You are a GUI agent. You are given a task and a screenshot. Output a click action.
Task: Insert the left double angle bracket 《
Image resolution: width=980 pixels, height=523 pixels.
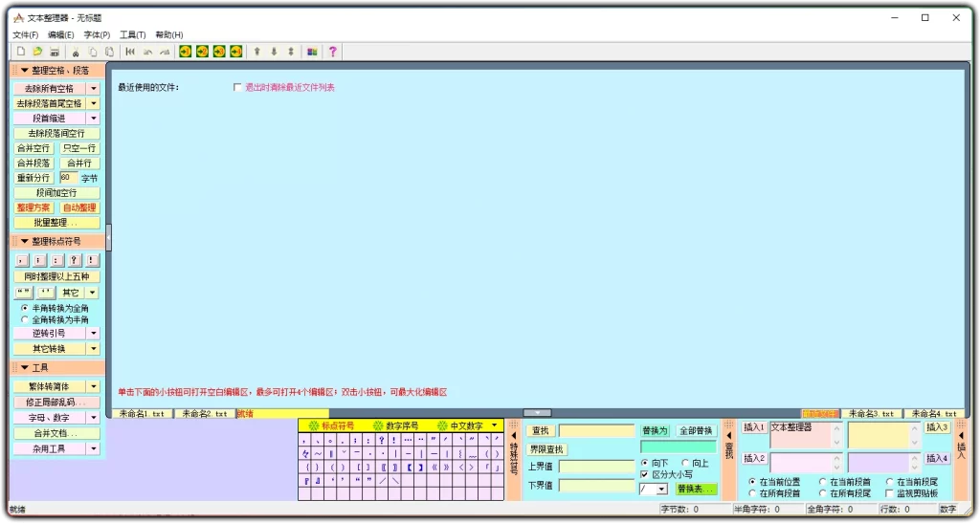click(434, 467)
